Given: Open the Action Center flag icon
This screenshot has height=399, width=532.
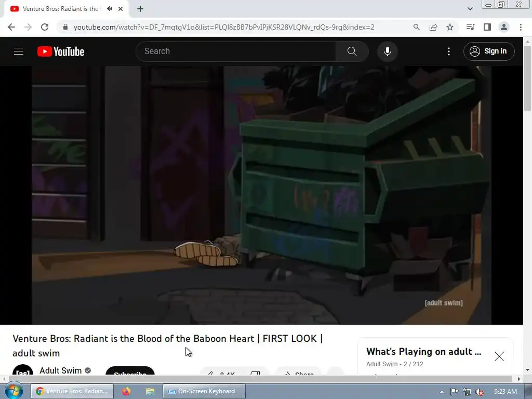Looking at the screenshot, I should [454, 392].
